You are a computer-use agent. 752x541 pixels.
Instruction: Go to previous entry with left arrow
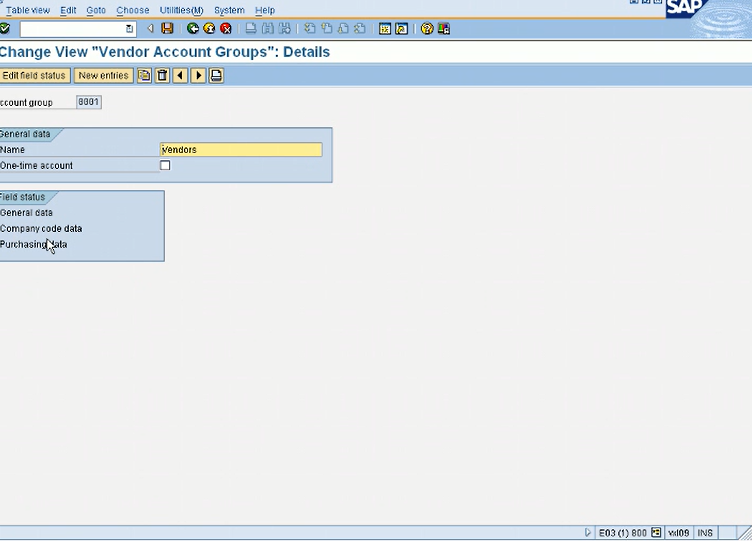[180, 76]
